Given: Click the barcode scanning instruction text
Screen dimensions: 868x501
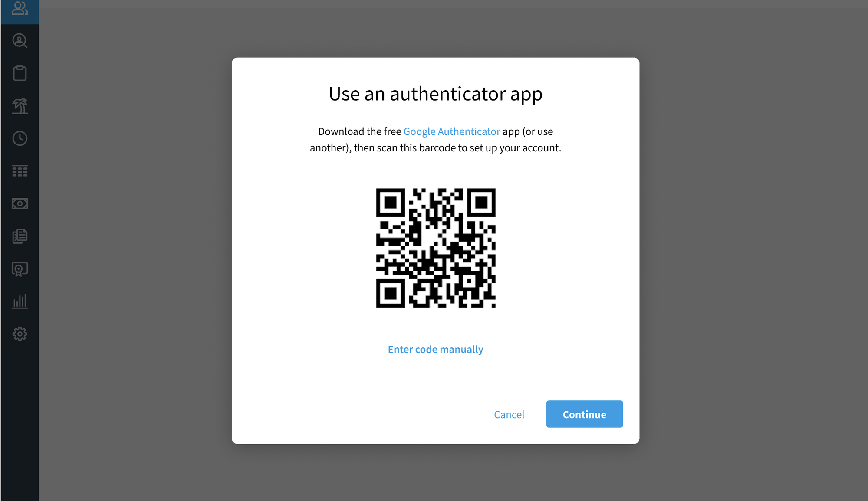Looking at the screenshot, I should 435,140.
